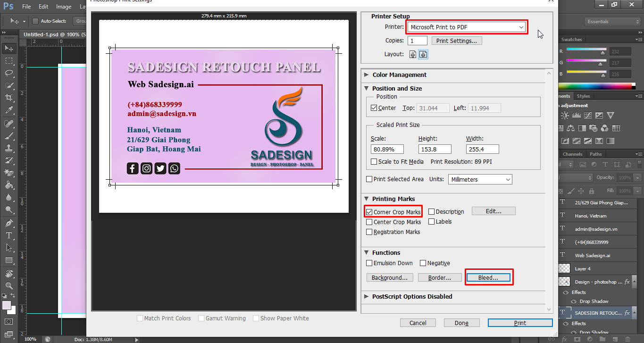The image size is (644, 343).
Task: Open the File menu
Action: [26, 7]
